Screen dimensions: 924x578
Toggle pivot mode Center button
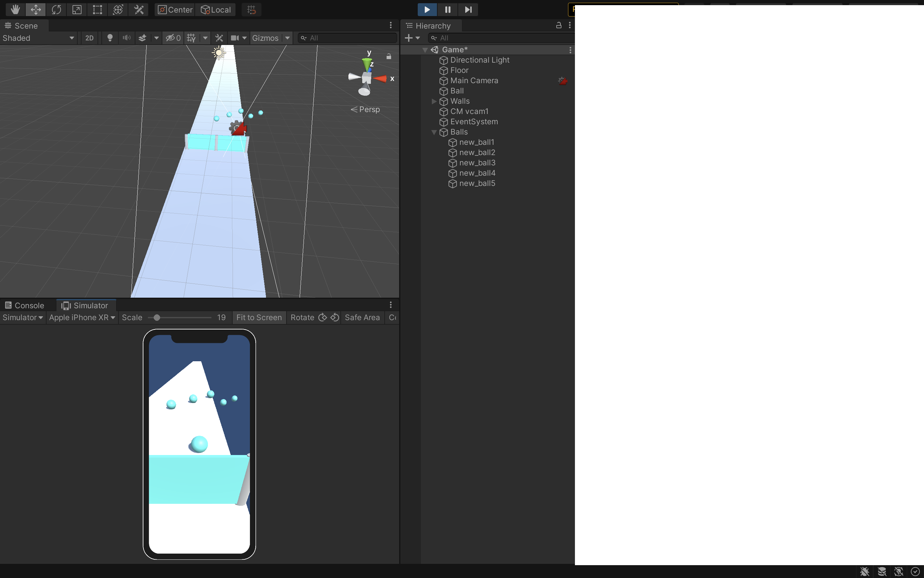pyautogui.click(x=175, y=10)
